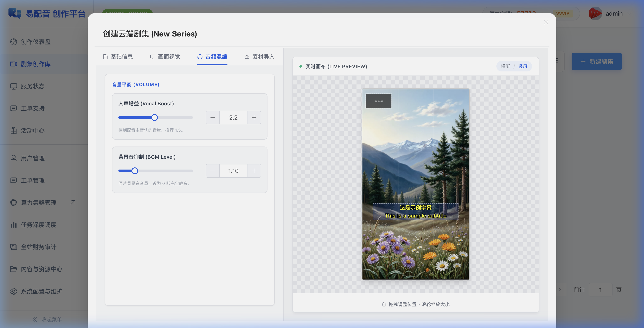Switch preview to 竖屏 portrait mode
This screenshot has width=644, height=328.
coord(523,66)
